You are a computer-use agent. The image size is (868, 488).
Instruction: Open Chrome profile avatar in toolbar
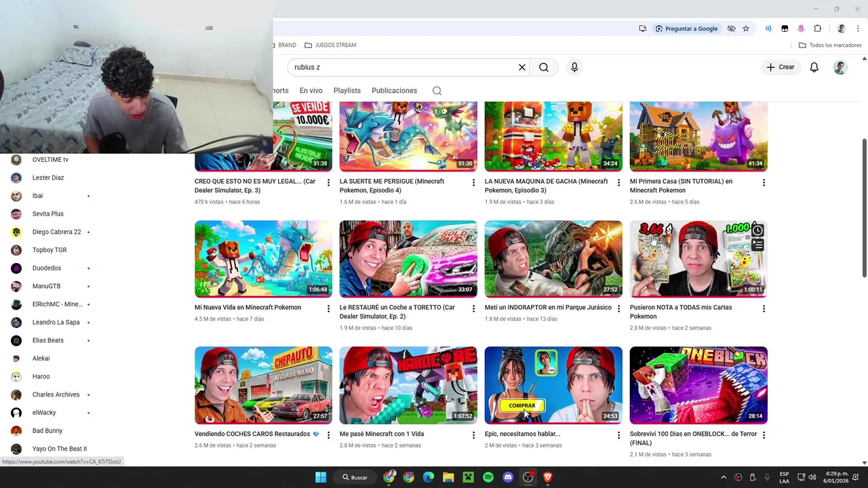click(x=842, y=28)
